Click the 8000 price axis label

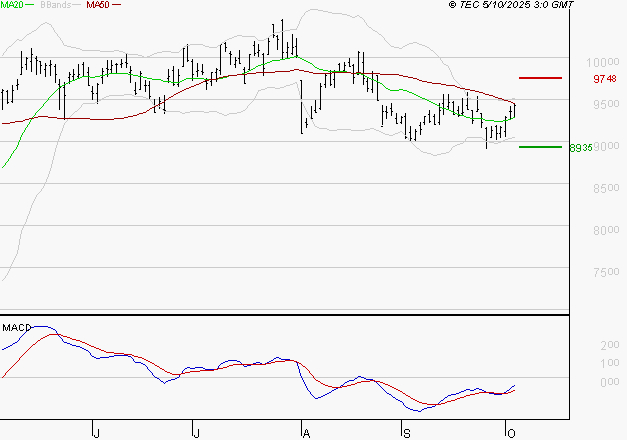click(x=606, y=230)
